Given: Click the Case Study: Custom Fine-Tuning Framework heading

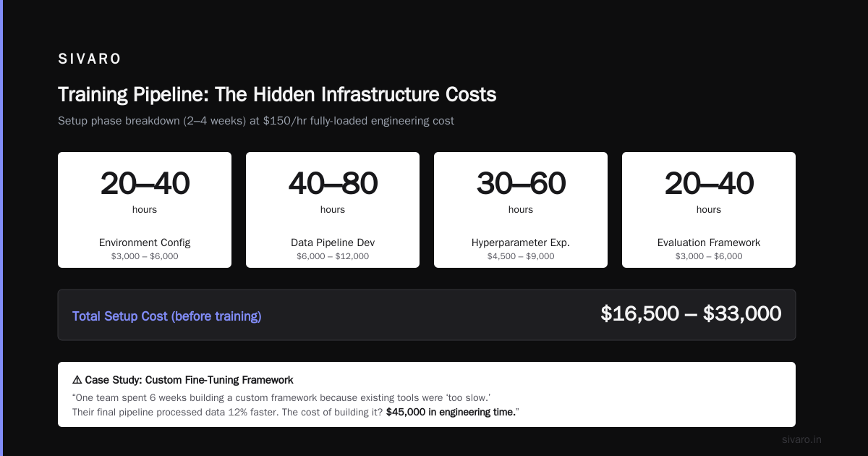Looking at the screenshot, I should coord(189,380).
